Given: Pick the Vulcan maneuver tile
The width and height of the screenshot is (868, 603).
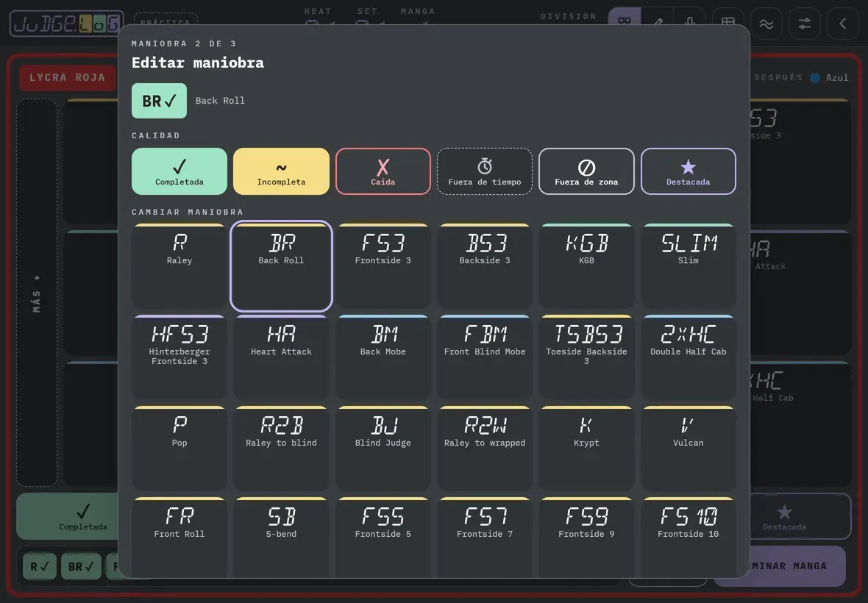Looking at the screenshot, I should 688,449.
